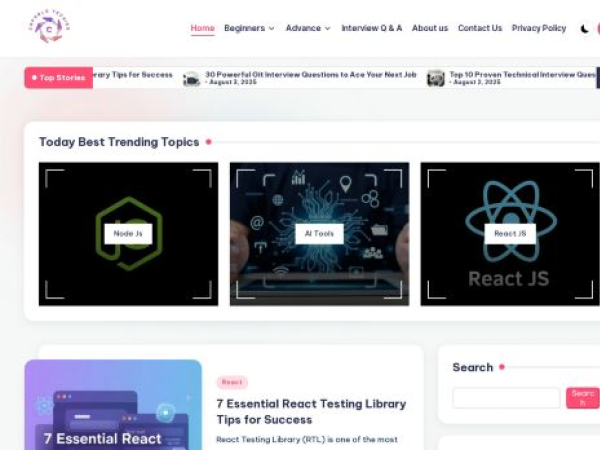Click the React Testing Library article excerpt text
The height and width of the screenshot is (450, 600).
pyautogui.click(x=307, y=440)
